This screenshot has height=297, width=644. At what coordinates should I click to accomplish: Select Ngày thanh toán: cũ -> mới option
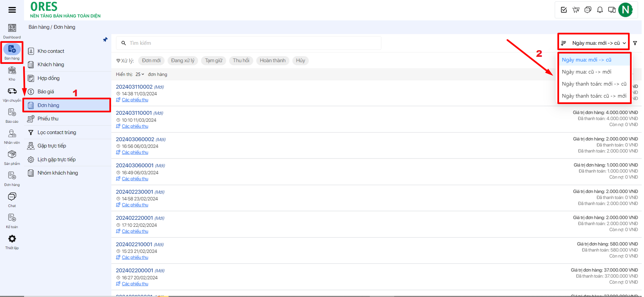point(594,96)
